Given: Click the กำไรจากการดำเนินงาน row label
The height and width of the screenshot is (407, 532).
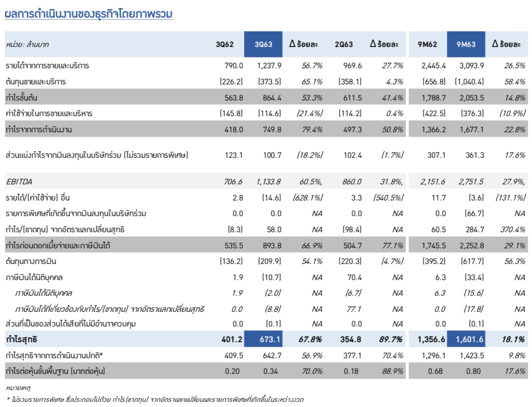Looking at the screenshot, I should (x=40, y=129).
